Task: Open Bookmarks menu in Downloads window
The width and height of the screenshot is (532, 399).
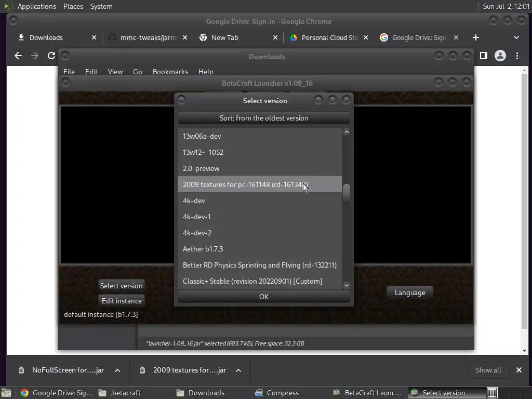Action: coord(170,72)
